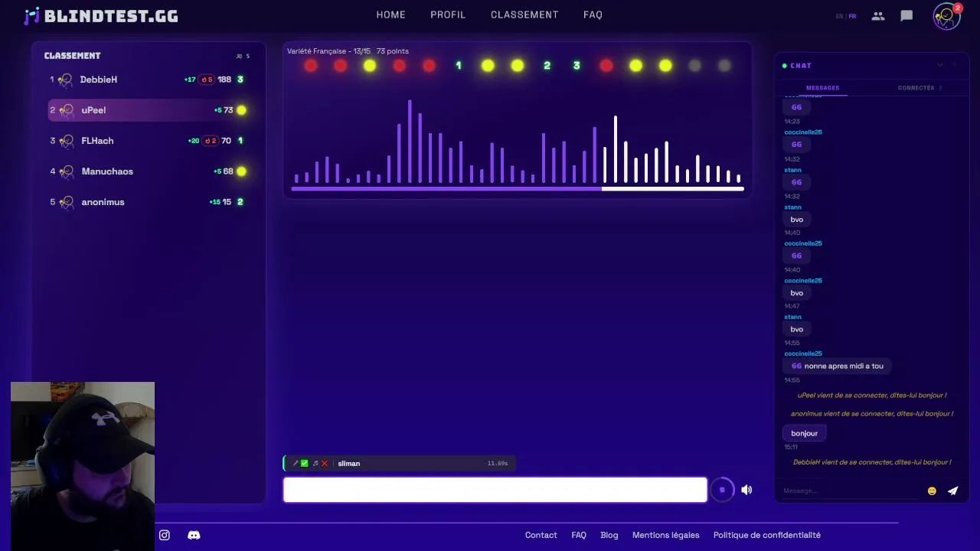Click the chat message input field

click(850, 491)
